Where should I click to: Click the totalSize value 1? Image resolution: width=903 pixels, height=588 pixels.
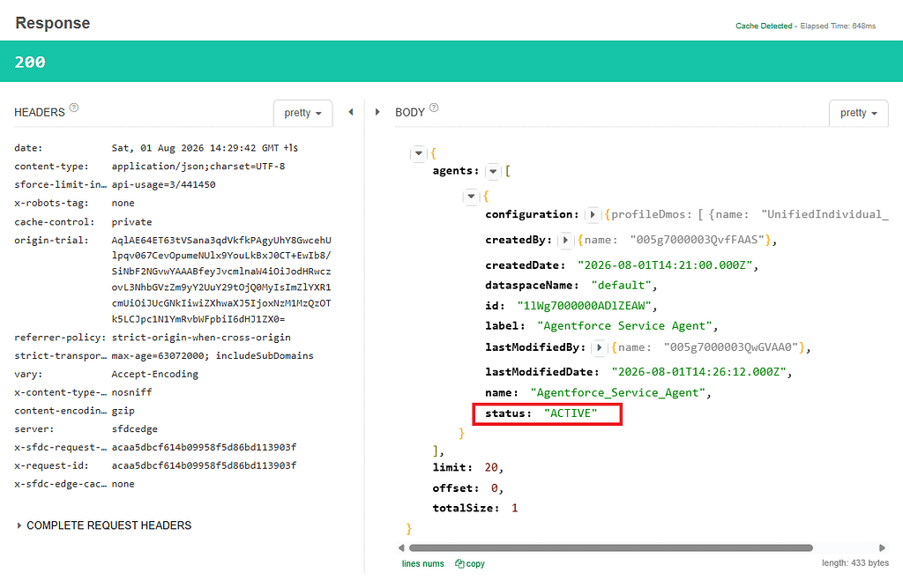coord(514,508)
